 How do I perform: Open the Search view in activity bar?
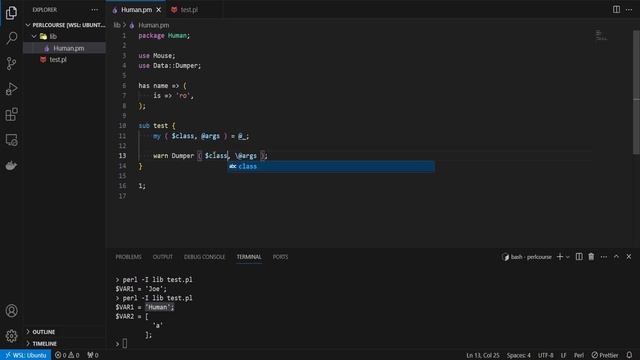coord(11,38)
